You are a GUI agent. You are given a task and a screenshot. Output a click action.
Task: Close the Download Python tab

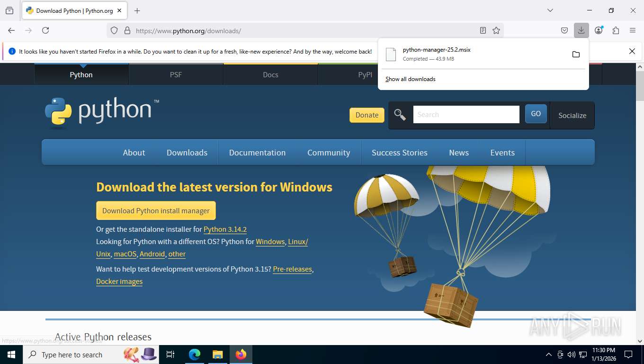(119, 10)
